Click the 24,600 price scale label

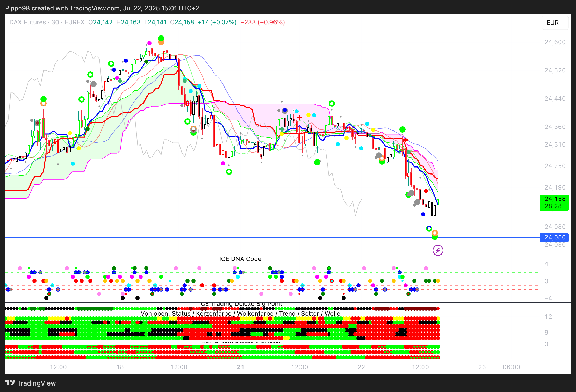[x=555, y=42]
